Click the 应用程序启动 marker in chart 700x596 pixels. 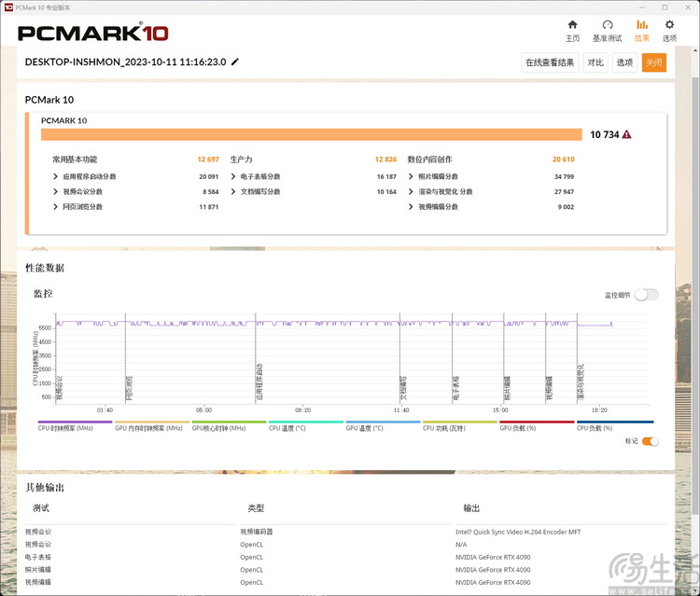(x=259, y=381)
